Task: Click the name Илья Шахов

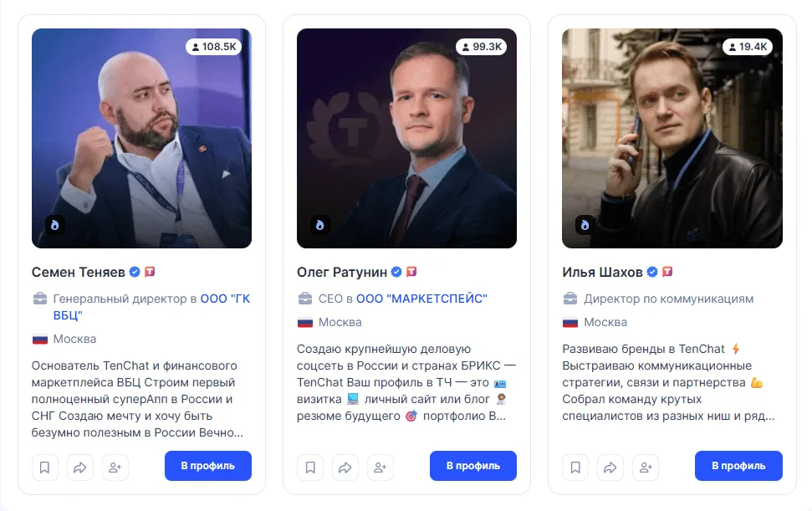Action: pyautogui.click(x=602, y=273)
